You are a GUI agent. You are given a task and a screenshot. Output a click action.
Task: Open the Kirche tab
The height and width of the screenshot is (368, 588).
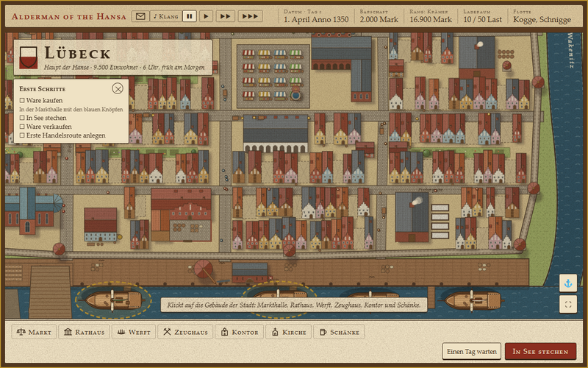288,332
